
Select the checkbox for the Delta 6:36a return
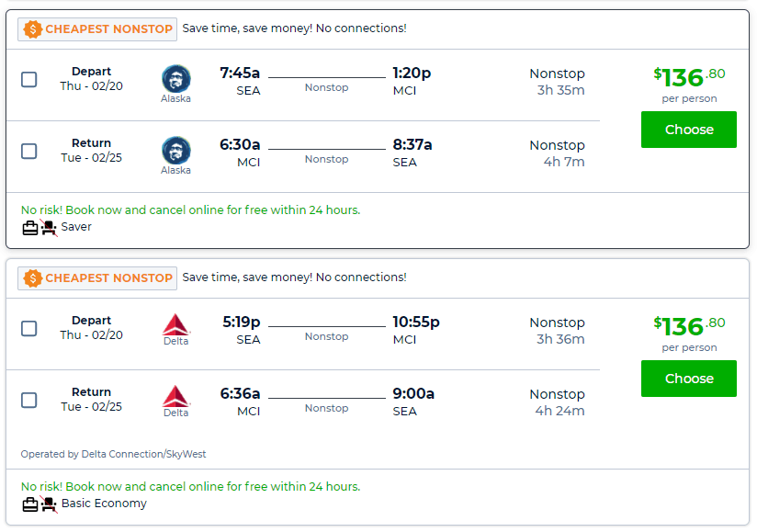(x=28, y=401)
